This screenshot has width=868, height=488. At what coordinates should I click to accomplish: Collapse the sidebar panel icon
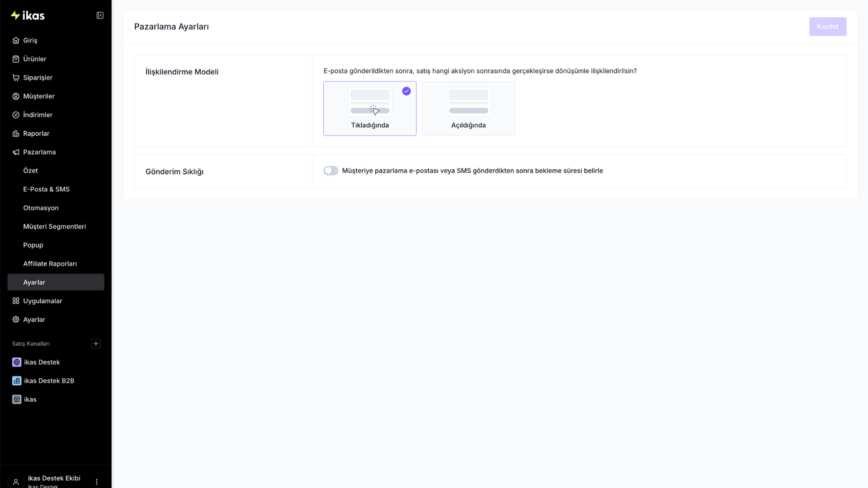pyautogui.click(x=100, y=15)
